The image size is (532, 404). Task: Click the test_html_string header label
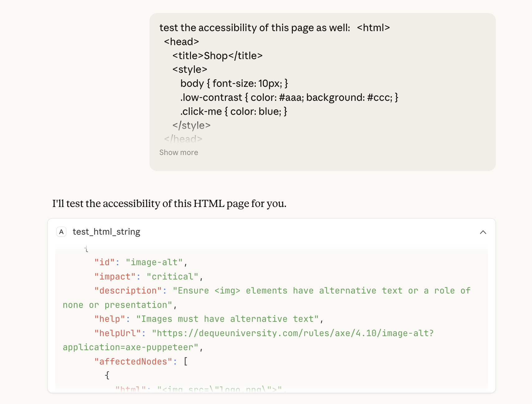106,232
